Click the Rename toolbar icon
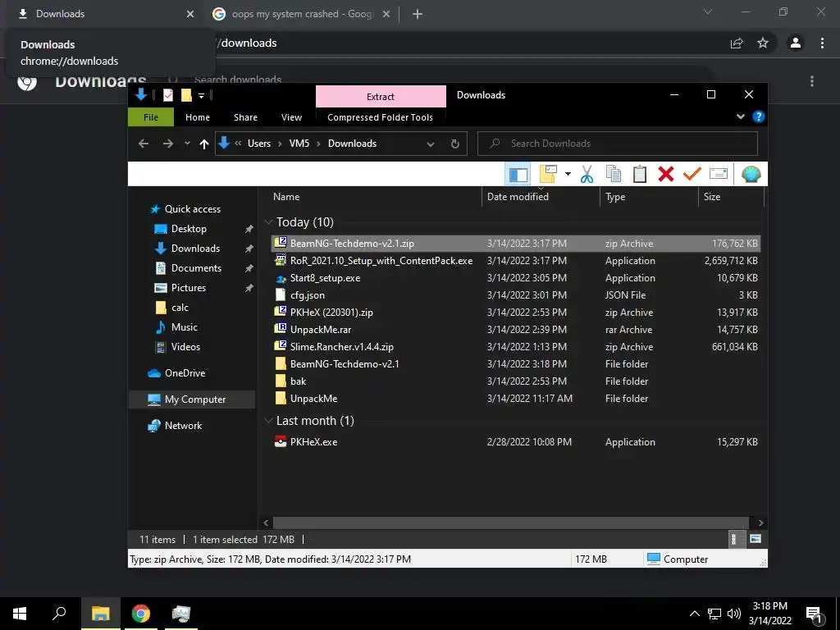This screenshot has height=630, width=840. [719, 174]
